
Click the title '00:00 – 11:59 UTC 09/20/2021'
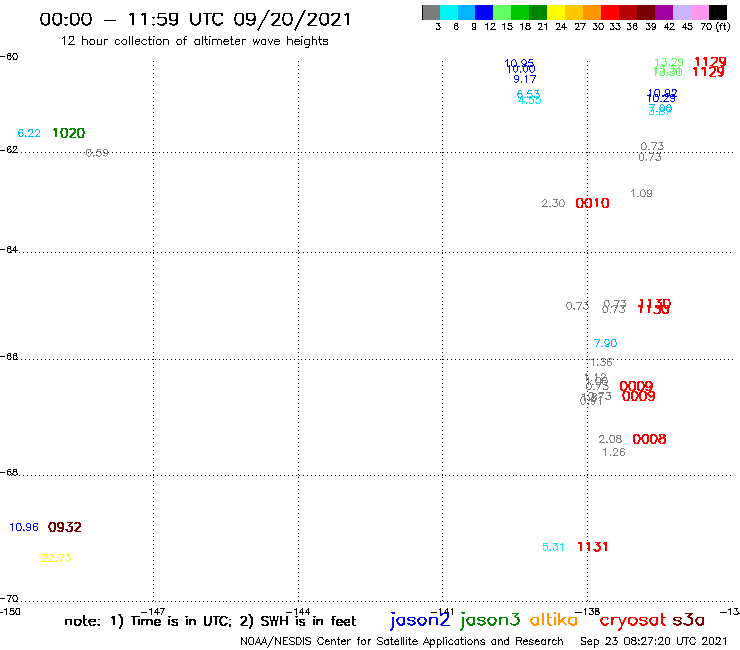(195, 19)
